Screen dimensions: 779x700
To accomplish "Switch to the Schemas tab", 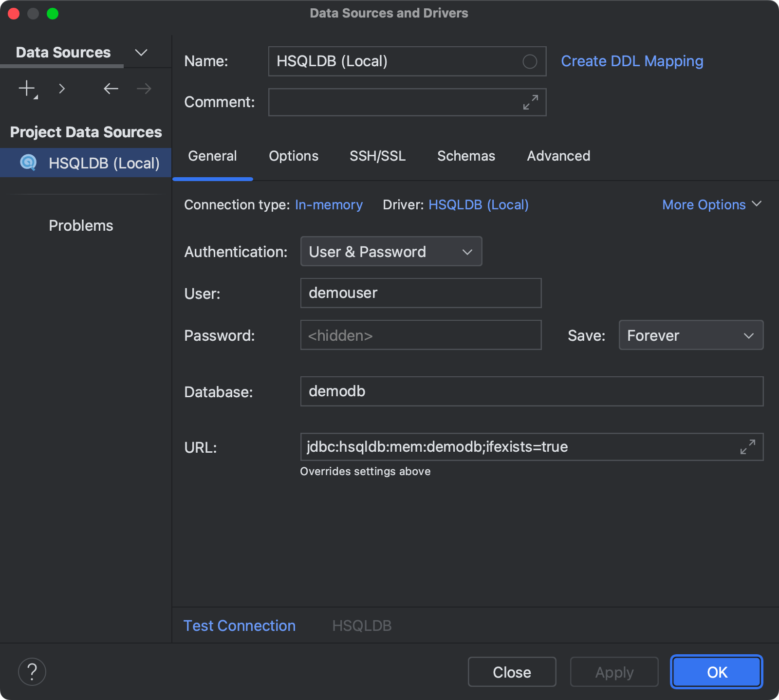I will [466, 156].
